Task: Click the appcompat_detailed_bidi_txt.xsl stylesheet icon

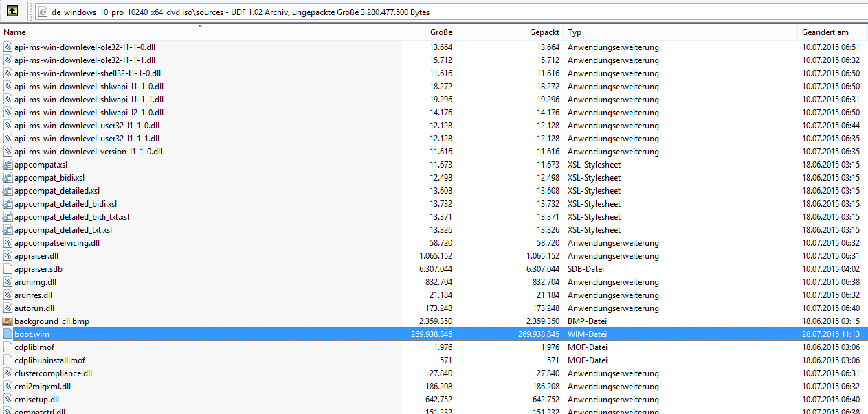Action: (x=8, y=217)
